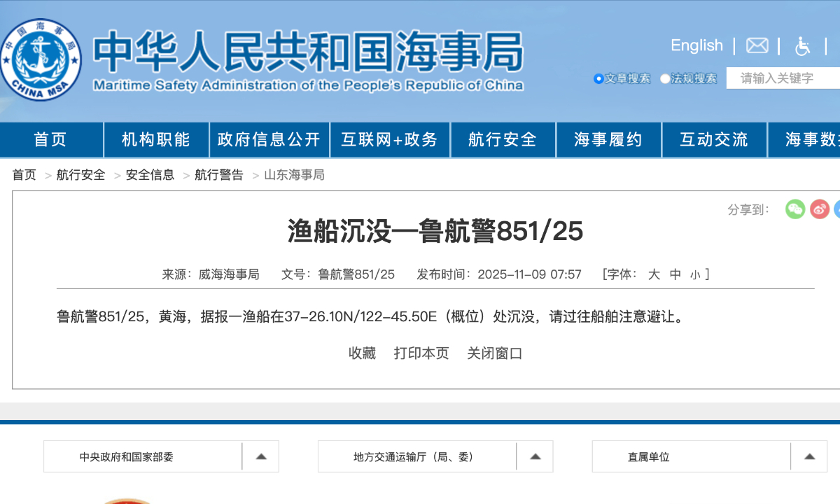Click the Weibo share icon
The image size is (840, 504).
point(819,209)
